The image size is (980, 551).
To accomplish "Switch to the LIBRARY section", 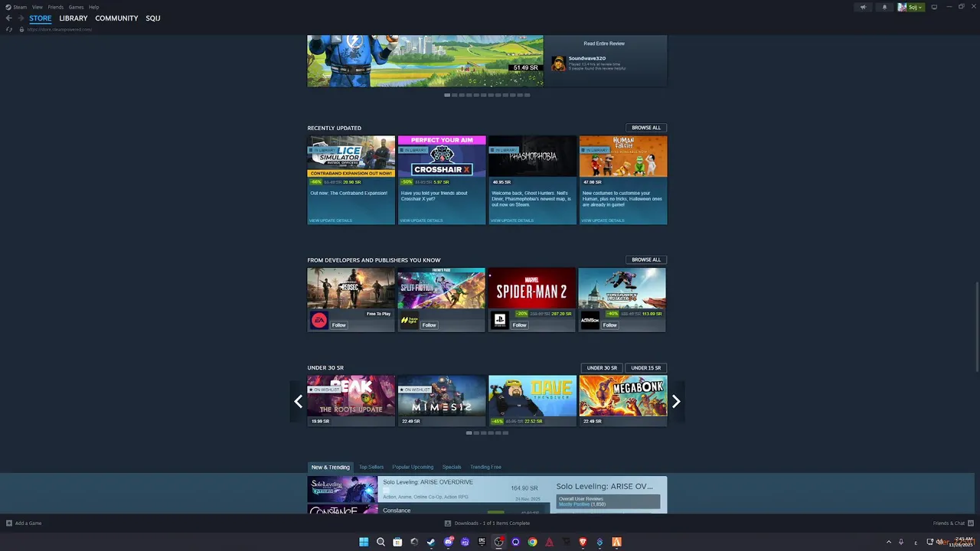I will click(x=73, y=18).
